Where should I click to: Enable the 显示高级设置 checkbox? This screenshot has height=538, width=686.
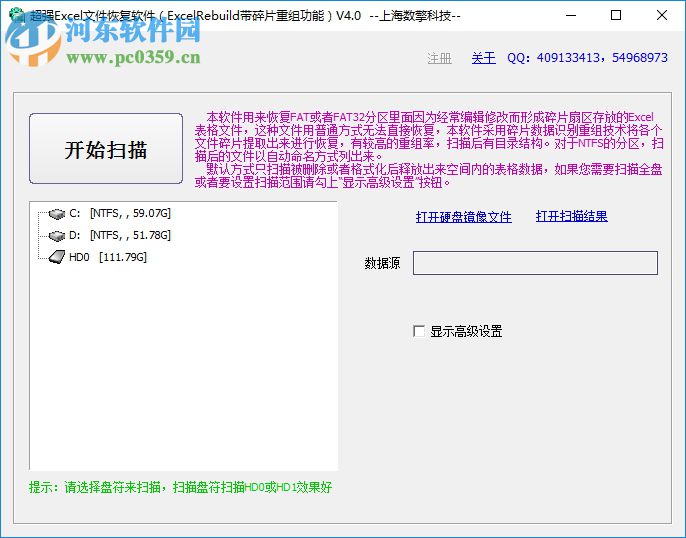[x=419, y=331]
